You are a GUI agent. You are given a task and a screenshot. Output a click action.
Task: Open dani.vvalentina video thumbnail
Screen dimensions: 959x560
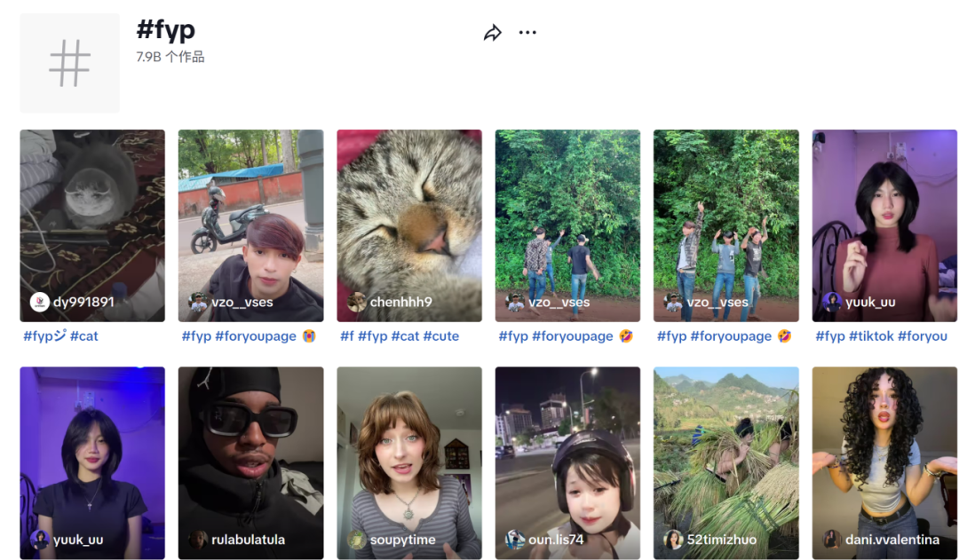click(884, 462)
